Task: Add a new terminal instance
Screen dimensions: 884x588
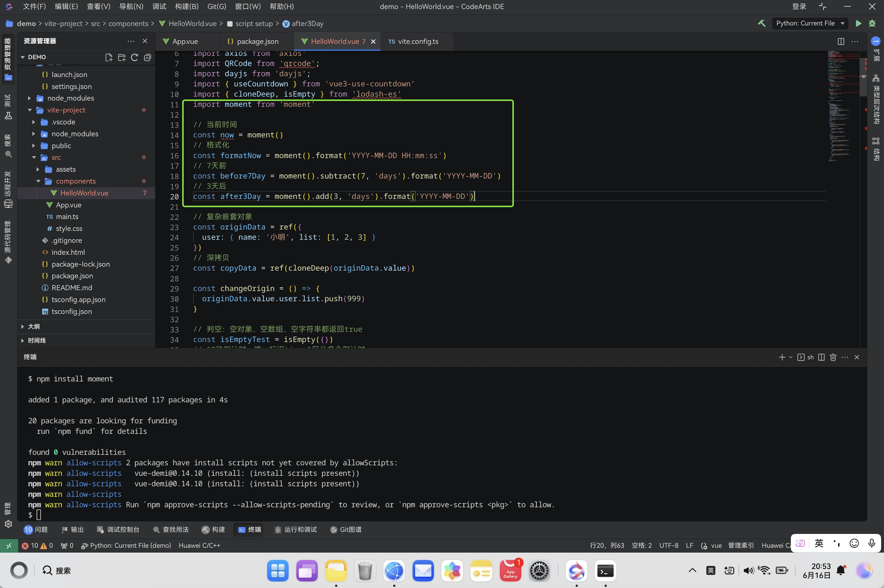Action: tap(782, 357)
